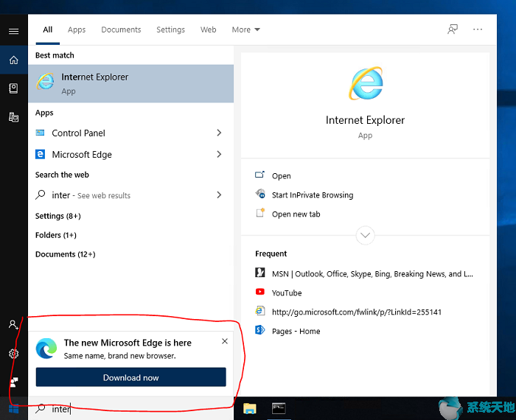Select Internet Explorer best match result

[x=131, y=83]
